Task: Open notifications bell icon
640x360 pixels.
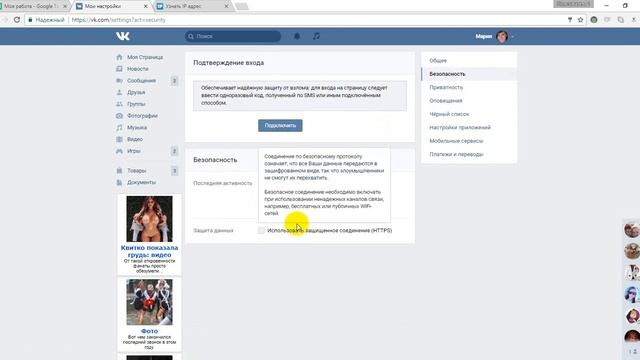Action: coord(297,36)
